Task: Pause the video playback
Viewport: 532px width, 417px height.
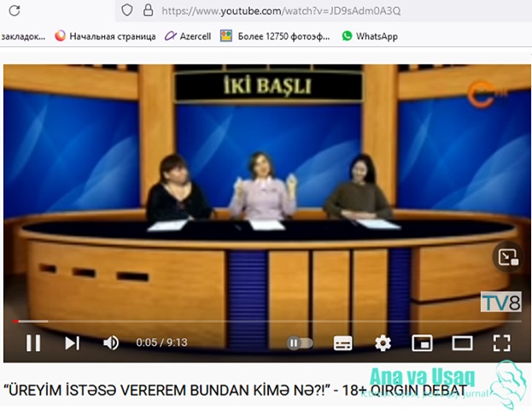Action: pos(33,343)
